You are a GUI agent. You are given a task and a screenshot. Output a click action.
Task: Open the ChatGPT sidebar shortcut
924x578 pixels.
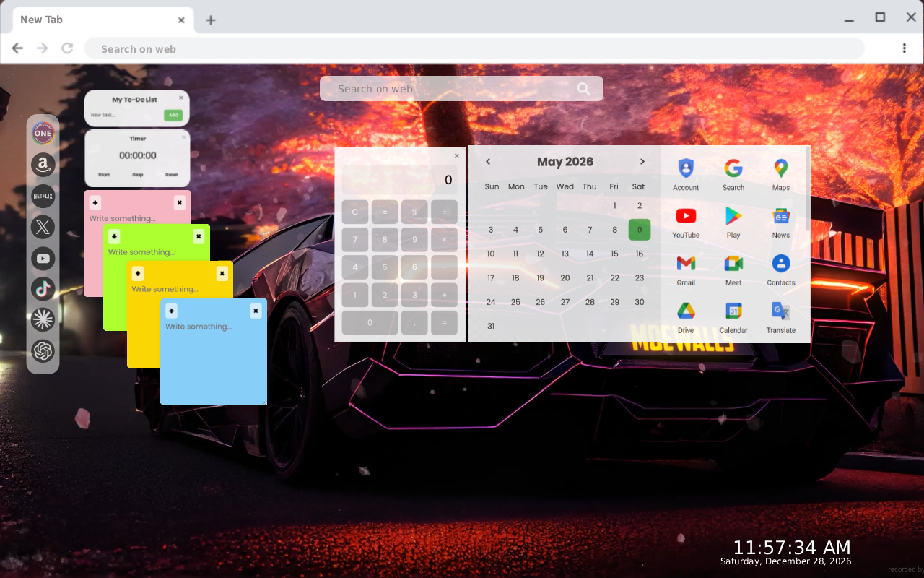pos(43,351)
